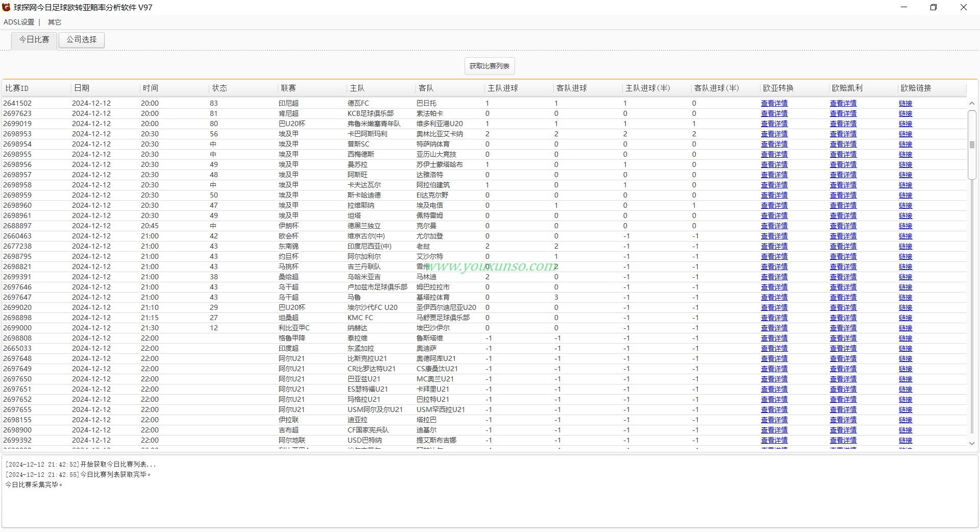The height and width of the screenshot is (532, 980).
Task: Sort by the 比赛ID column header
Action: [36, 88]
